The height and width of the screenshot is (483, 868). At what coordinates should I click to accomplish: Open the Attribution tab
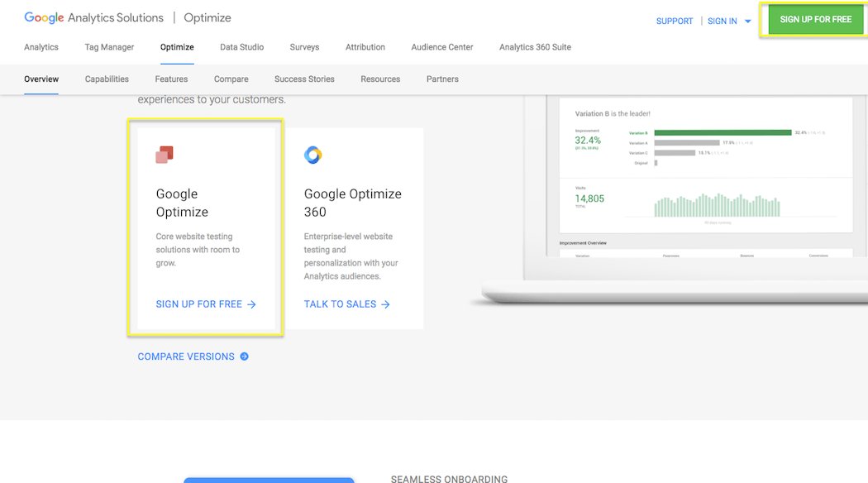click(x=365, y=47)
